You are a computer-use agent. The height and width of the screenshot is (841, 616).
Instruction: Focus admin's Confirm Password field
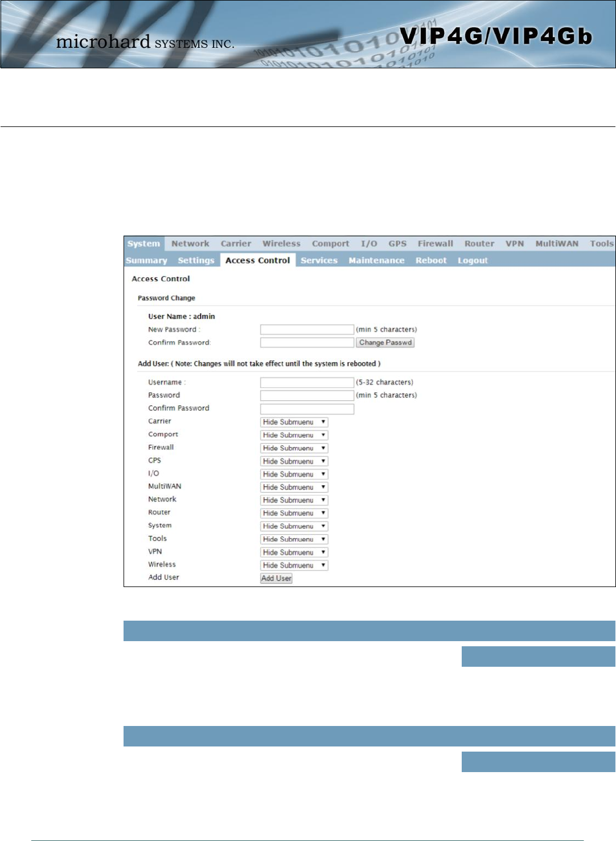click(x=307, y=343)
